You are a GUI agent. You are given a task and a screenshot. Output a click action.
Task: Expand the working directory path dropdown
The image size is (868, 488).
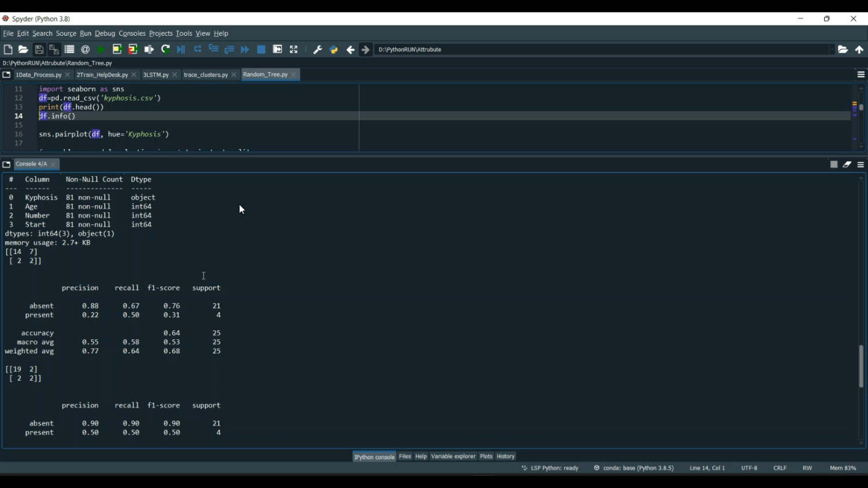coord(832,50)
